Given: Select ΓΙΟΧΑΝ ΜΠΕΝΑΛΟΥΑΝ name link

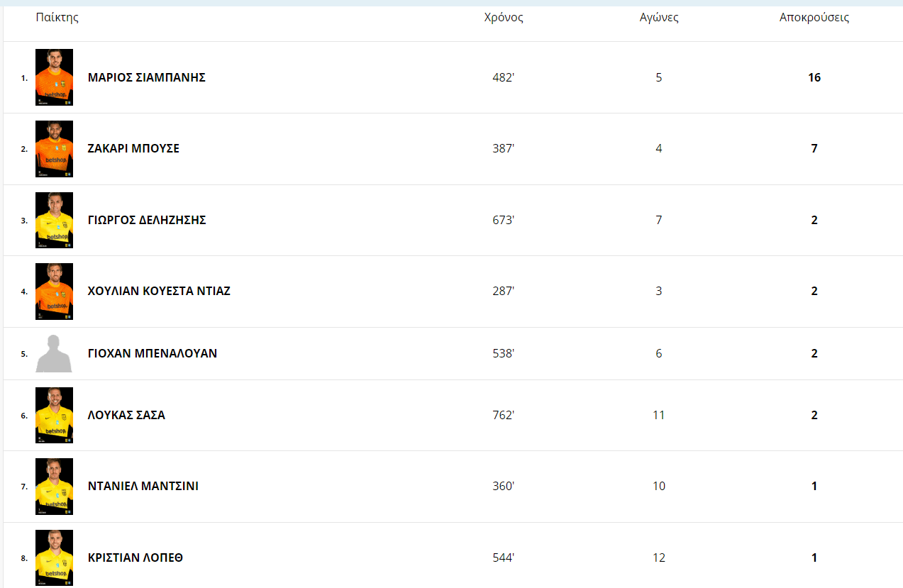Looking at the screenshot, I should 153,353.
